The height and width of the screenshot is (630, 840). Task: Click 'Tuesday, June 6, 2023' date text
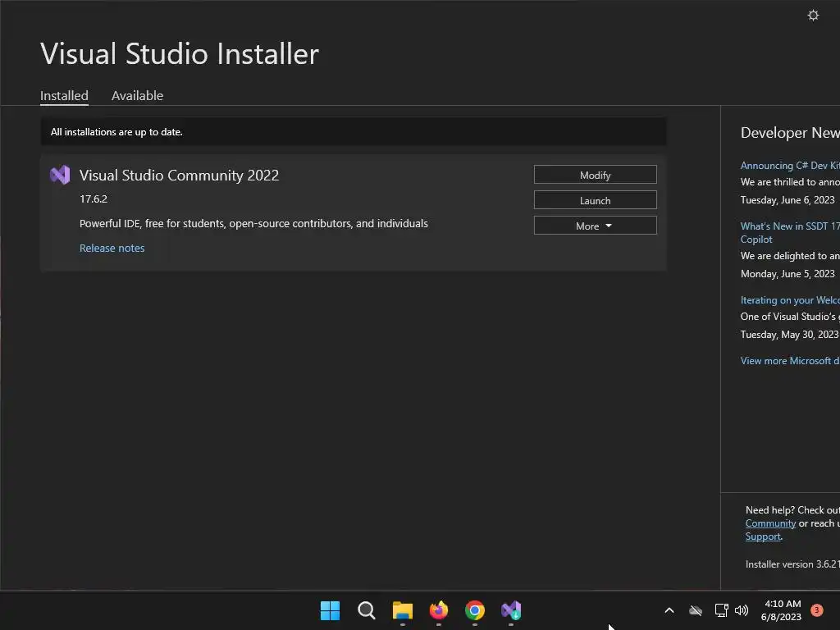(787, 200)
